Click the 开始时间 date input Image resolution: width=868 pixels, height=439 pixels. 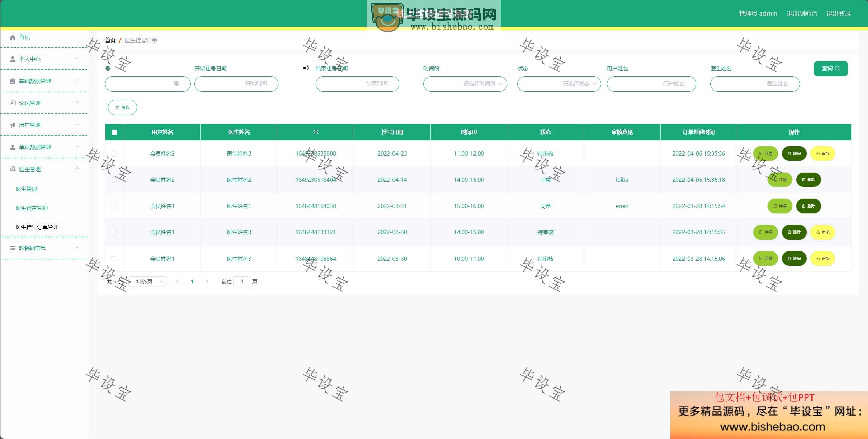coord(236,84)
